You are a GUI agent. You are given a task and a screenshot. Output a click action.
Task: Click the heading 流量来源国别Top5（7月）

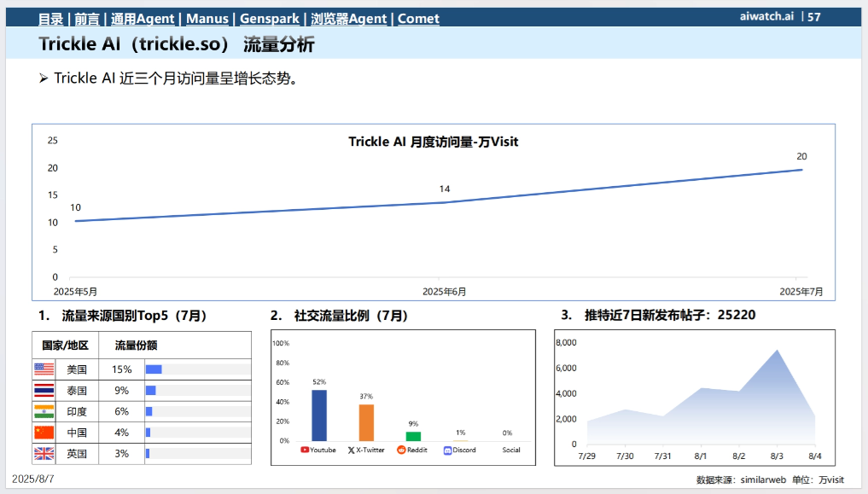click(x=134, y=316)
